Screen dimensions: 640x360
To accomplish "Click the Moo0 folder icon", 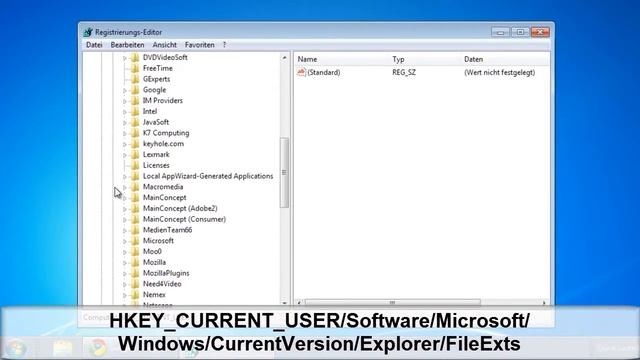I will [x=135, y=251].
